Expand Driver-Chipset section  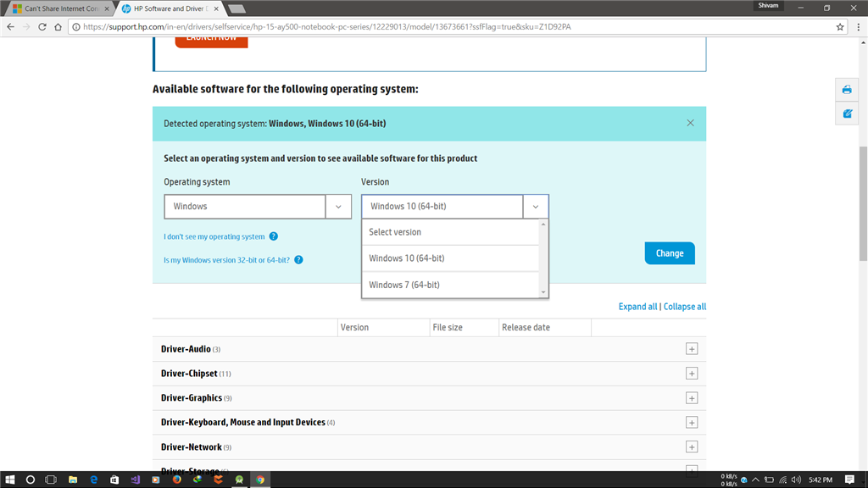[692, 374]
